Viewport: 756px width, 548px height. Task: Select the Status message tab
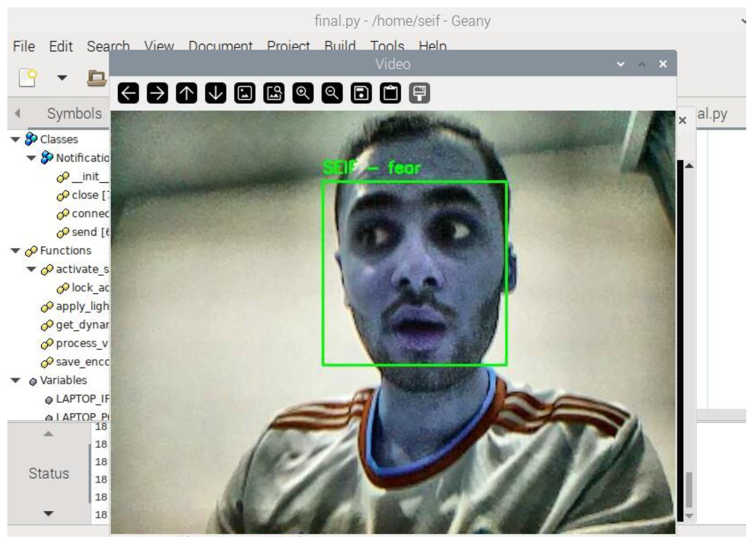[x=49, y=473]
